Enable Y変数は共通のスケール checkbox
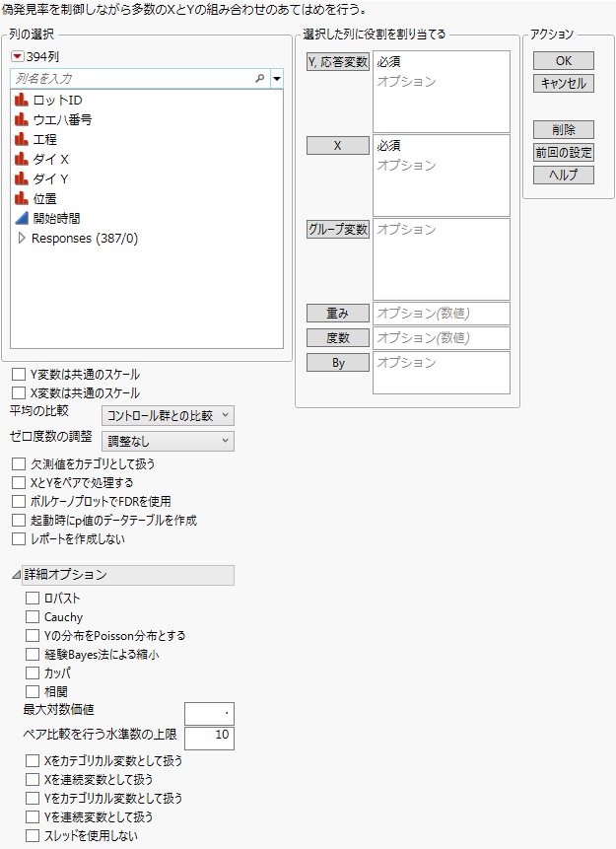The image size is (616, 849). (x=19, y=374)
